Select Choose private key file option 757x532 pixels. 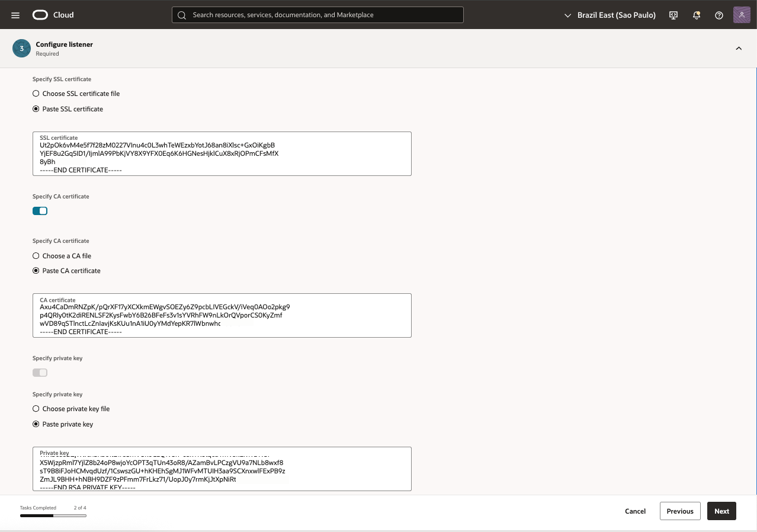point(72,409)
